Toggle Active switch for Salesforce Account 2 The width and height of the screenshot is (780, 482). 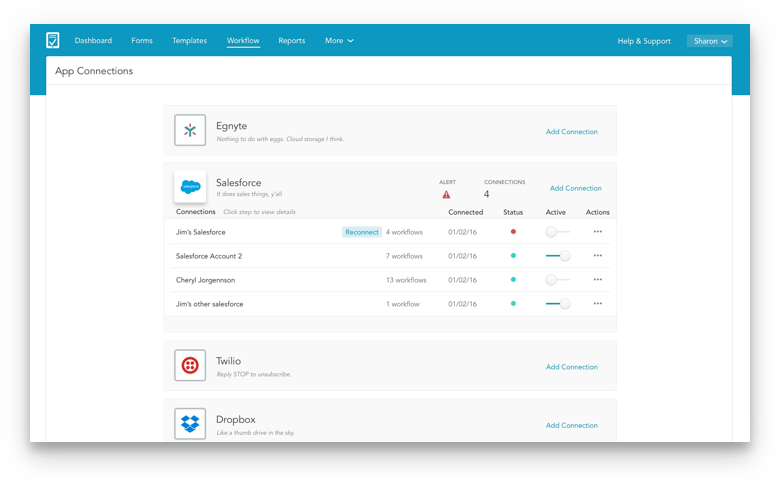click(x=558, y=256)
